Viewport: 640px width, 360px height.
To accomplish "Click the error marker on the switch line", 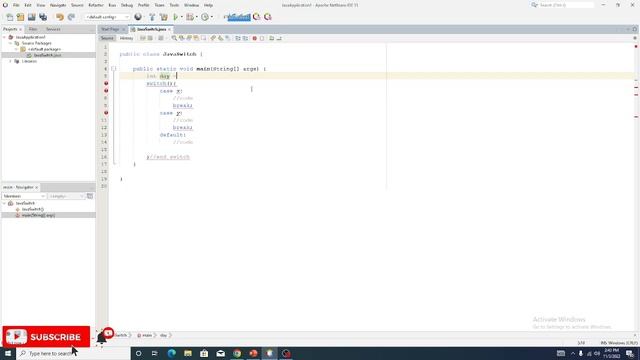I will (x=106, y=83).
